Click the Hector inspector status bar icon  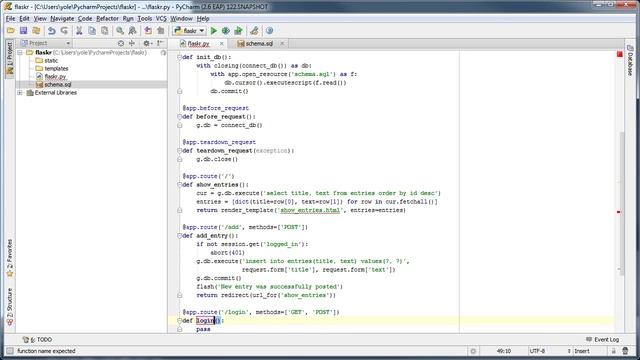pyautogui.click(x=625, y=351)
